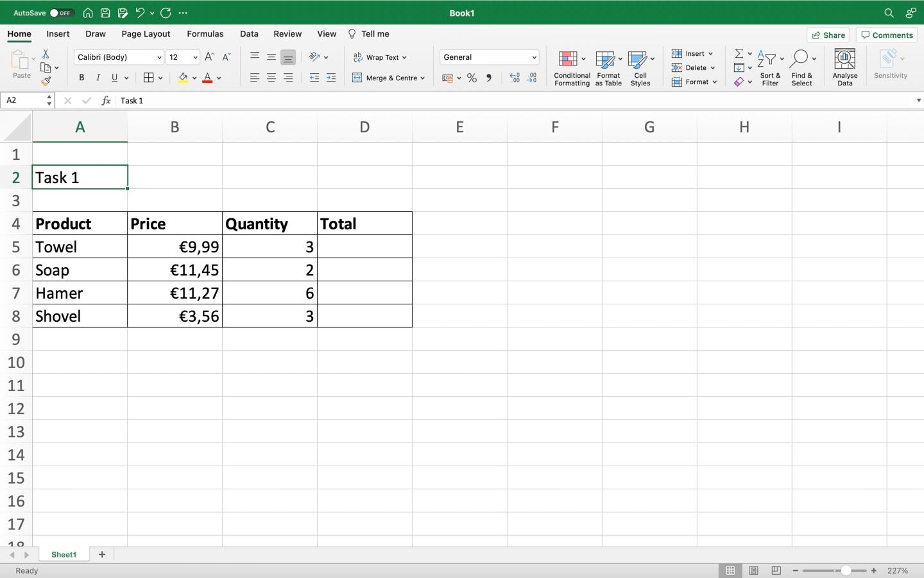This screenshot has height=578, width=924.
Task: Click the Analyse Data icon
Action: [x=845, y=68]
